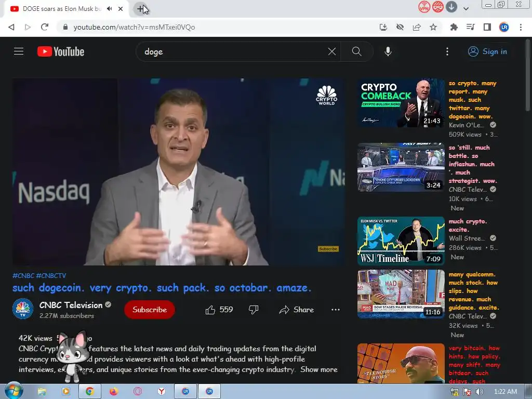Click the search magnifier button

(356, 51)
